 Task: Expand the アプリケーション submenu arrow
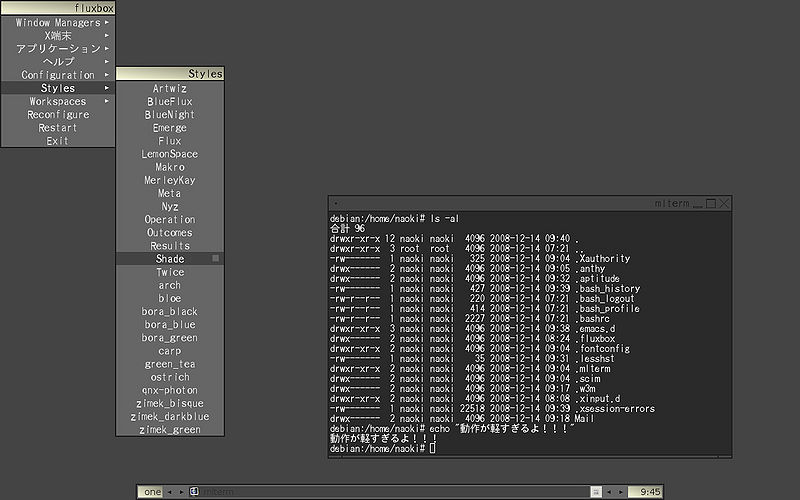107,48
